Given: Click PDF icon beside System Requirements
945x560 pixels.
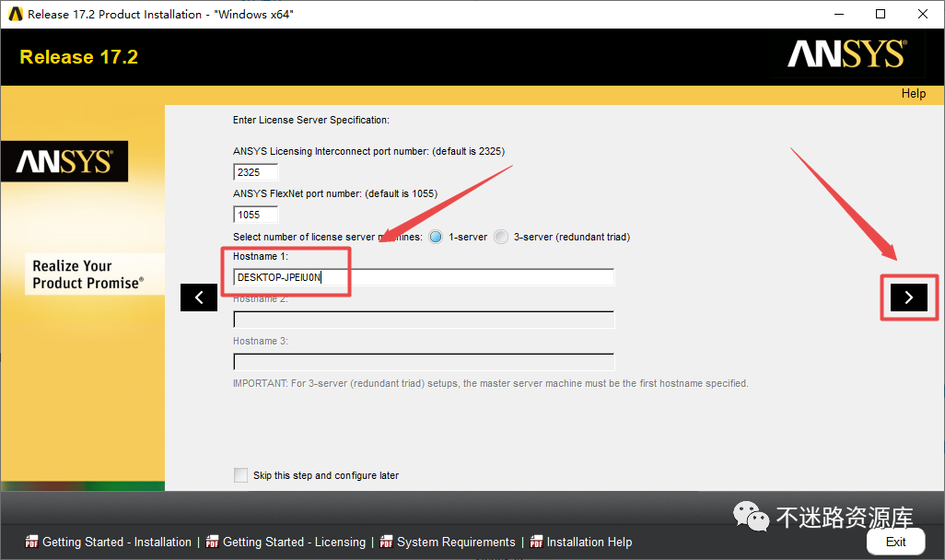Looking at the screenshot, I should coord(386,542).
